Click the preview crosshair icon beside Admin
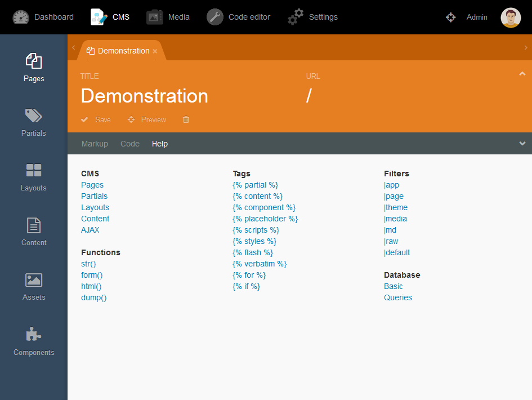532x400 pixels. click(x=450, y=17)
